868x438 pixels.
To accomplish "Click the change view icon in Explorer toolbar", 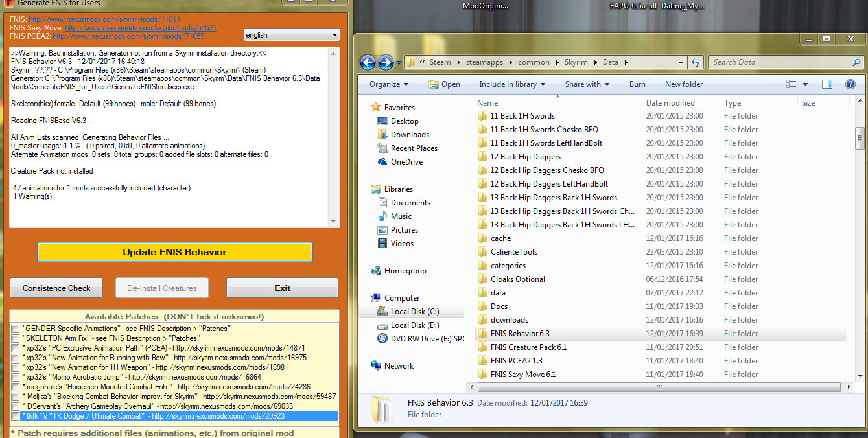I will pyautogui.click(x=792, y=84).
